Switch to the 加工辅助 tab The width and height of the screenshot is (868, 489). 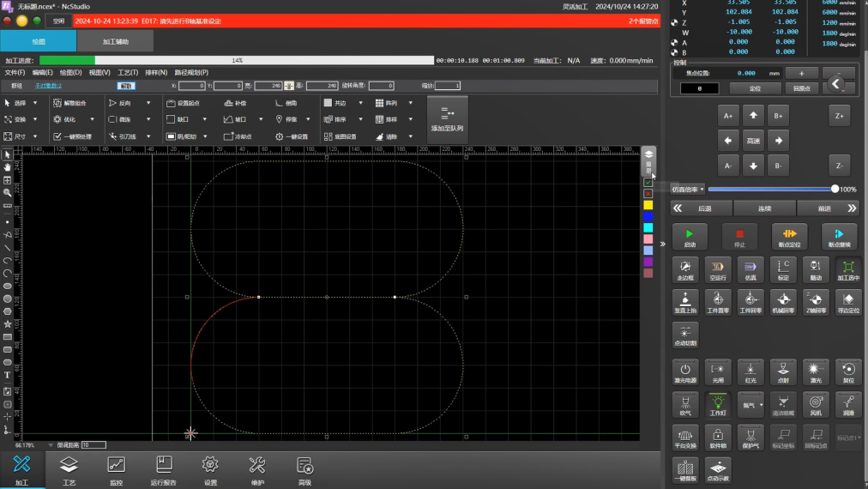(x=116, y=41)
